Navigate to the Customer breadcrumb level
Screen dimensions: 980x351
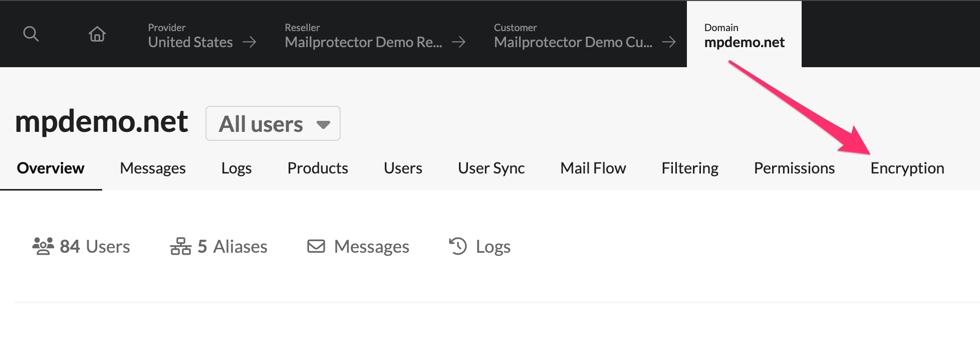[x=573, y=35]
